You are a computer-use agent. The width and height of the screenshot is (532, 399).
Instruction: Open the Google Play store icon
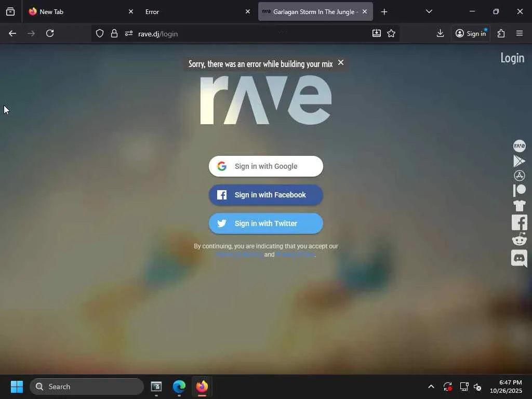519,161
